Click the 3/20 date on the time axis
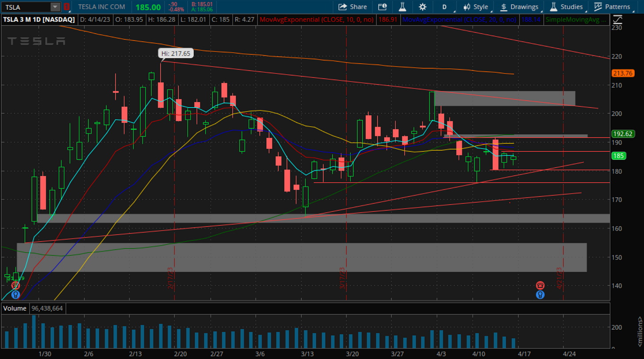 point(352,354)
